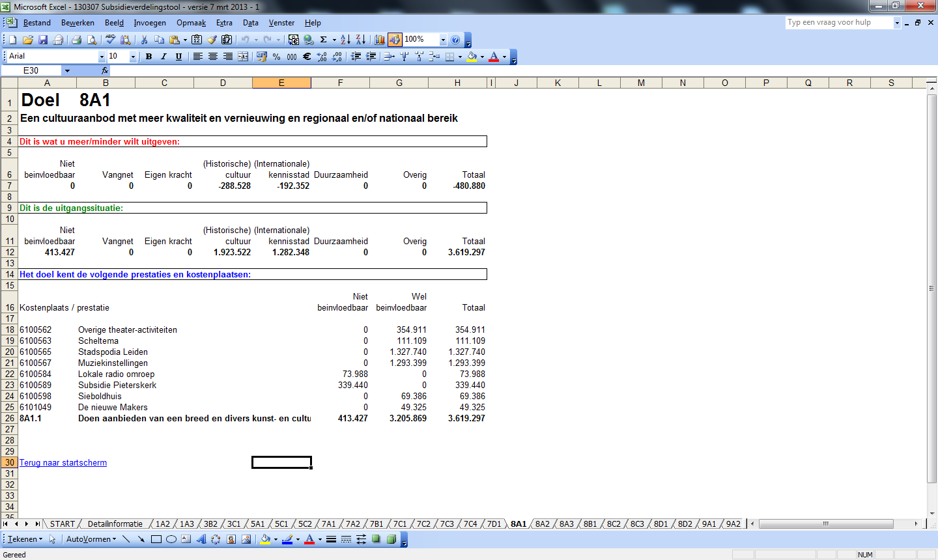Save the workbook with the floppy disk icon

click(x=43, y=40)
